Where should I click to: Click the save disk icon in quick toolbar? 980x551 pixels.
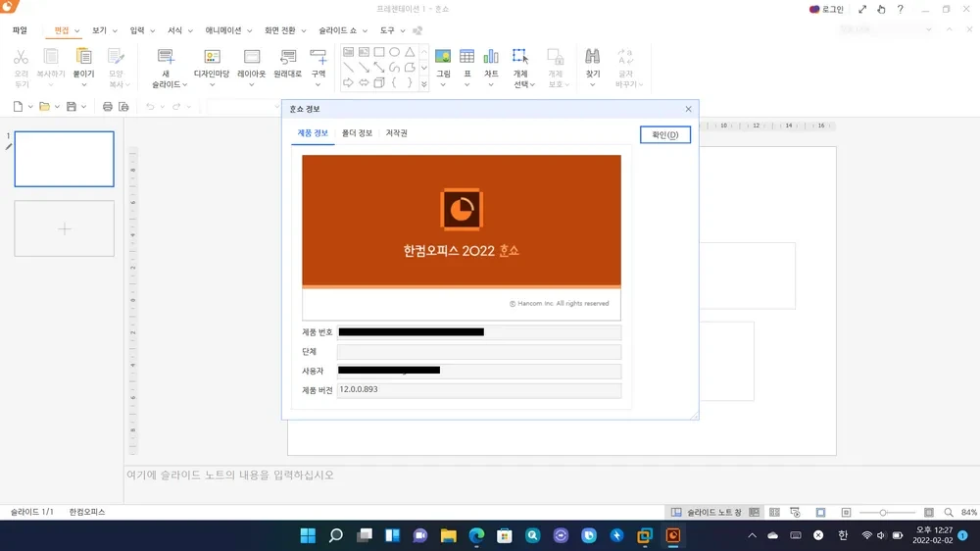[x=72, y=106]
